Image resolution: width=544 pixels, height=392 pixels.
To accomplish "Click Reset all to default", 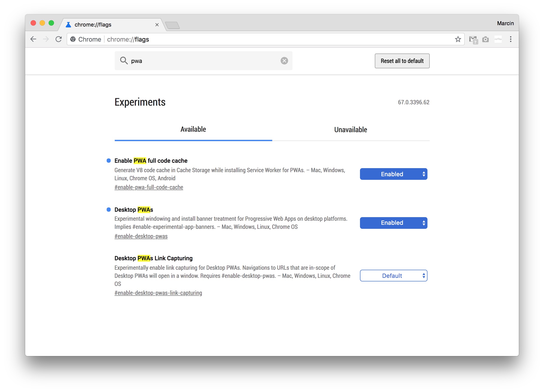I will tap(402, 61).
